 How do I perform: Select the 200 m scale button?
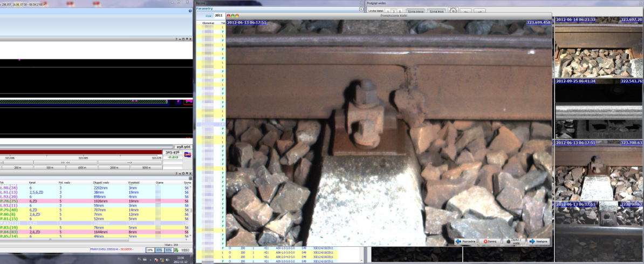pyautogui.click(x=17, y=168)
